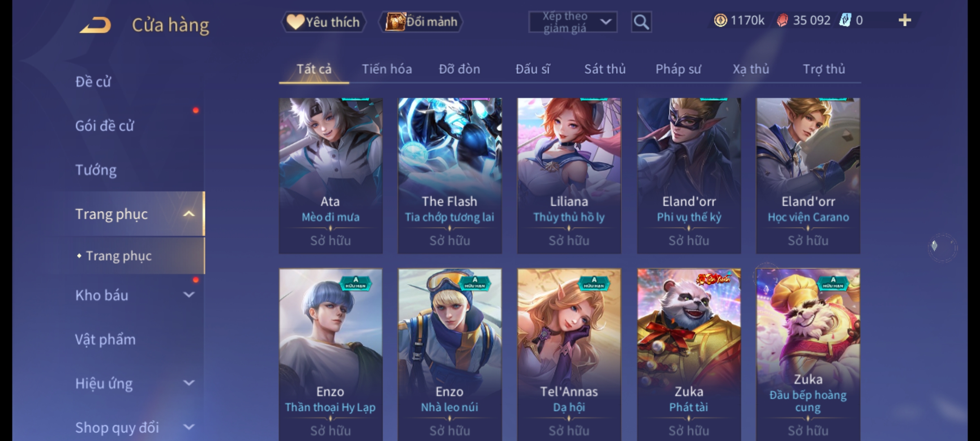Tap the floating assistant circle icon

point(942,247)
